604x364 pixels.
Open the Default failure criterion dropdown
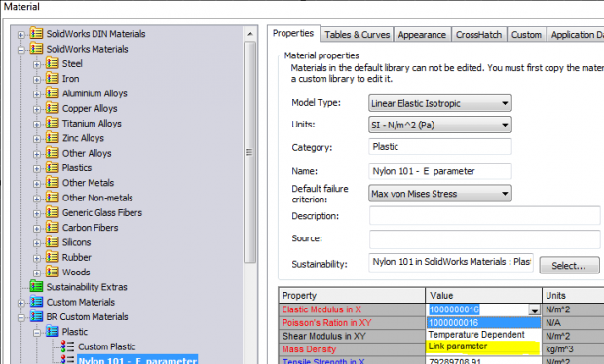(440, 193)
